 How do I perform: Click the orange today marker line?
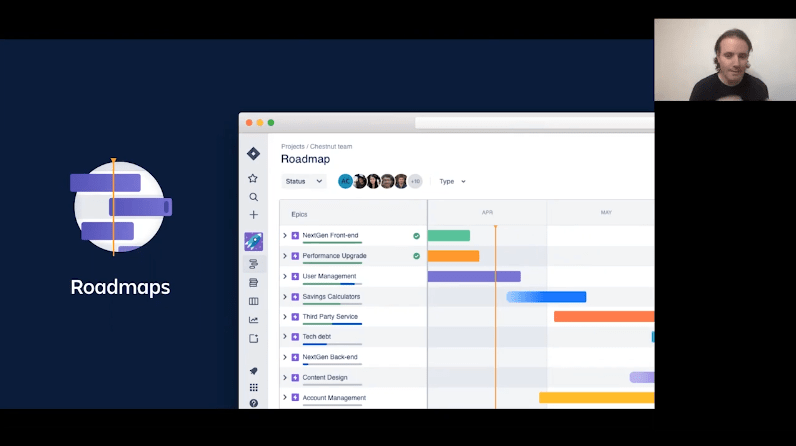coord(495,300)
